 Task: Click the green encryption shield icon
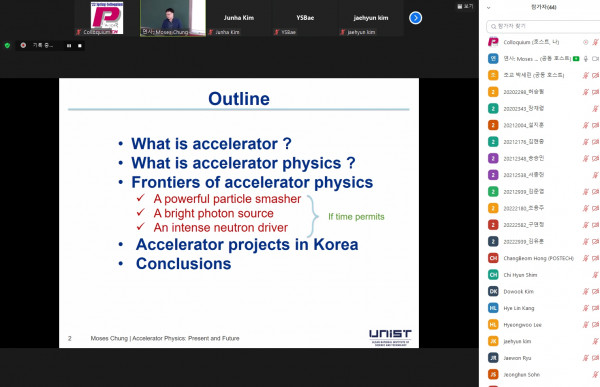coord(7,45)
